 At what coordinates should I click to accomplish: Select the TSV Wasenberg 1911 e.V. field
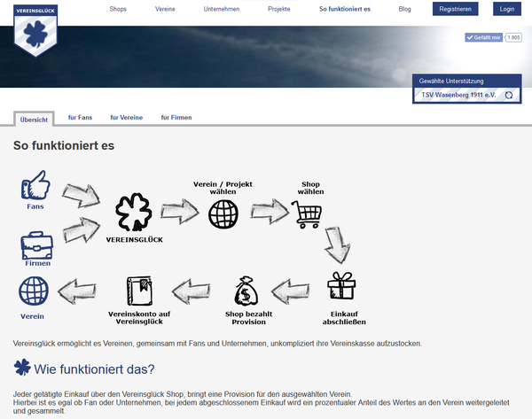(467, 96)
